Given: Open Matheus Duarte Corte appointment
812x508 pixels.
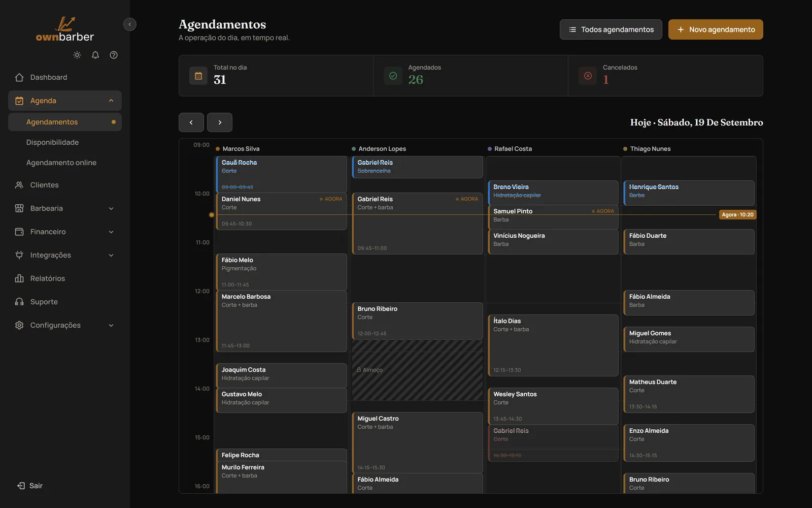Looking at the screenshot, I should [x=689, y=394].
